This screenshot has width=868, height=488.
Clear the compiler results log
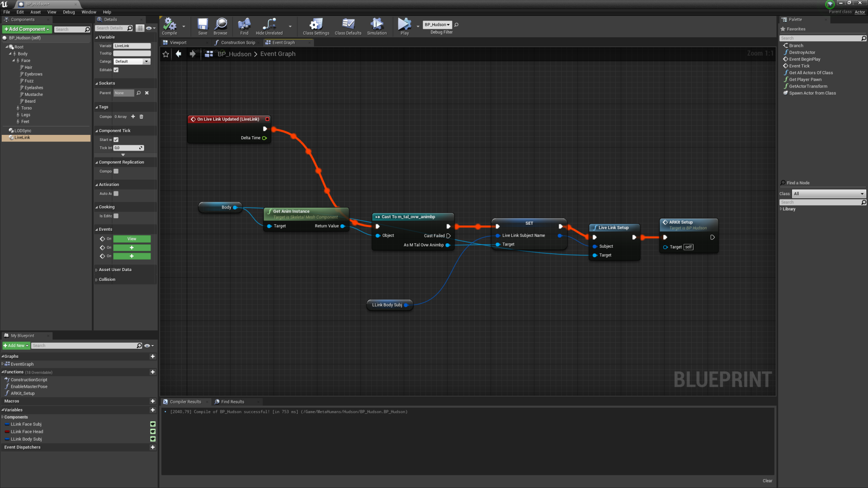(767, 481)
